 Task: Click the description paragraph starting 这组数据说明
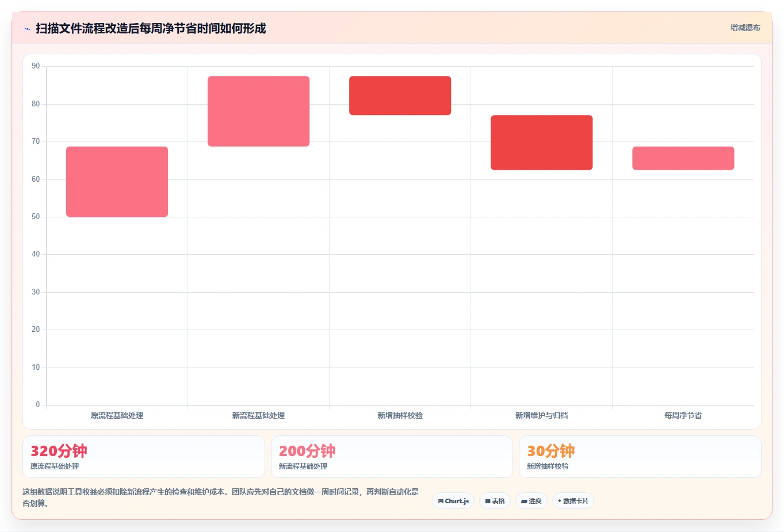[221, 497]
